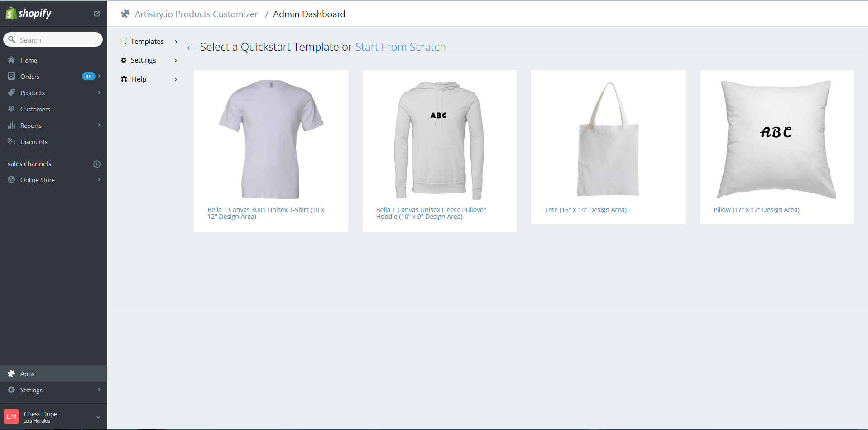Open Reports in the sidebar

(31, 126)
